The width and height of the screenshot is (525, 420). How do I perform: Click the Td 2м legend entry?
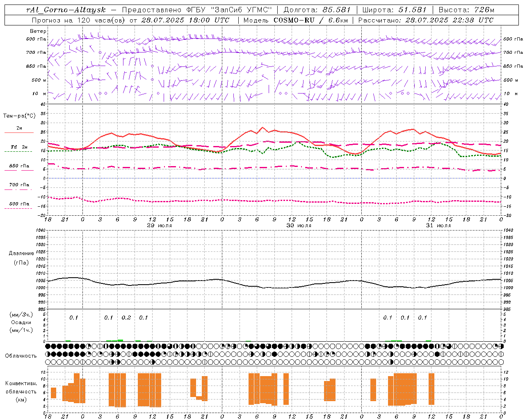pos(19,147)
